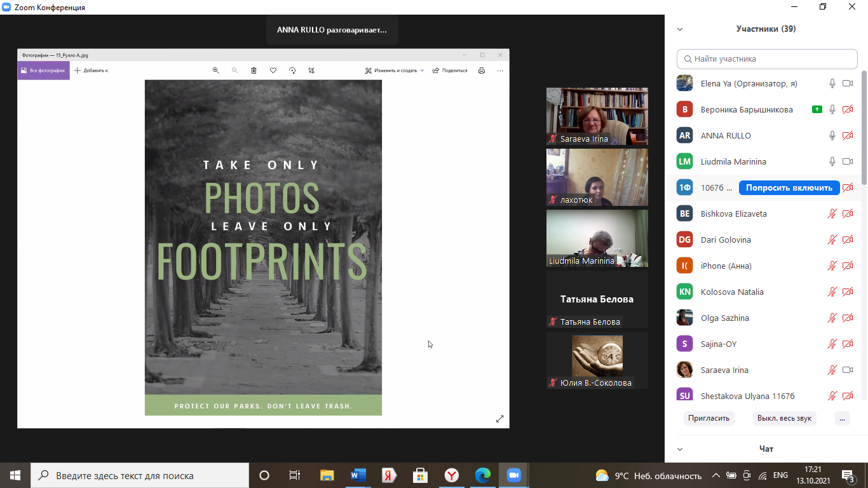Screen dimensions: 868x488
Task: Click the fullscreen expand arrows icon
Action: coord(499,419)
